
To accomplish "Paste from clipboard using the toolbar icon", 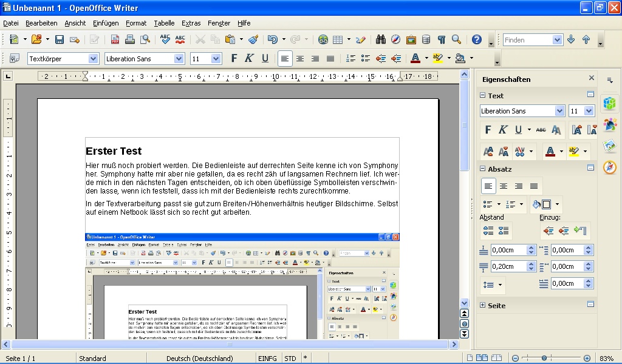I will tap(230, 39).
